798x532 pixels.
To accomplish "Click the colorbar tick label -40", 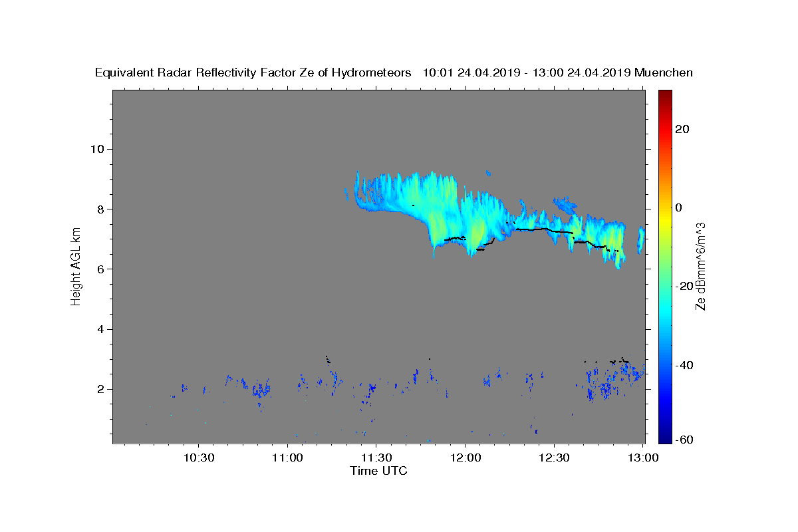I will [685, 365].
